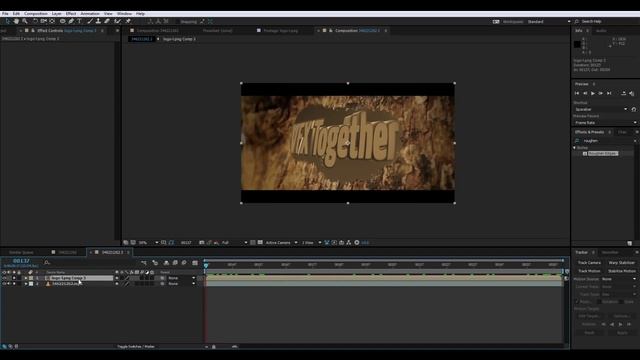
Task: Toggle Solo switch on layer 2
Action: pyautogui.click(x=14, y=284)
